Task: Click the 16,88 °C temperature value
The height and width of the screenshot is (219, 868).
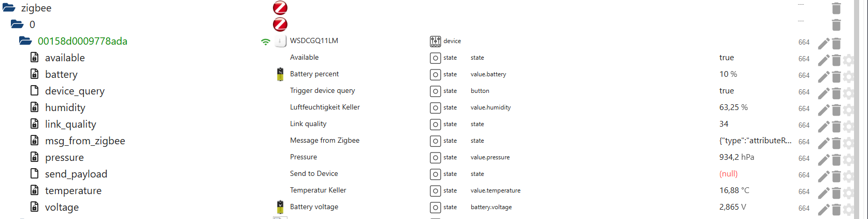Action: click(734, 190)
